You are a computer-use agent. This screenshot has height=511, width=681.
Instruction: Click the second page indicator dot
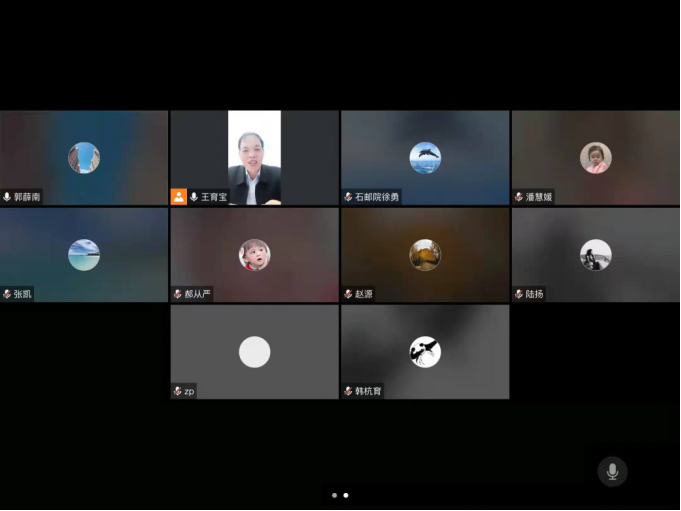click(346, 495)
